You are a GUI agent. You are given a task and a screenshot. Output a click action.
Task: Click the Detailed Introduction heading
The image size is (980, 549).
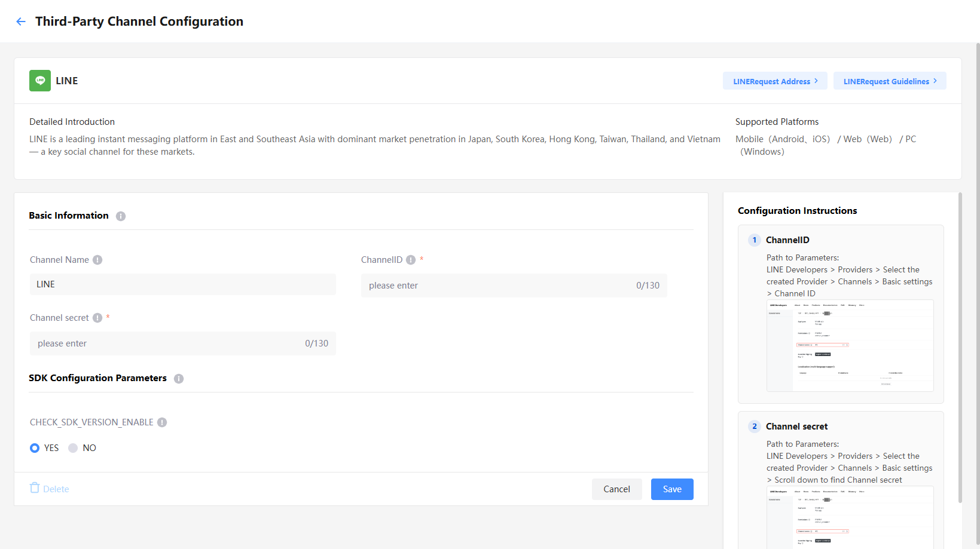pyautogui.click(x=72, y=122)
